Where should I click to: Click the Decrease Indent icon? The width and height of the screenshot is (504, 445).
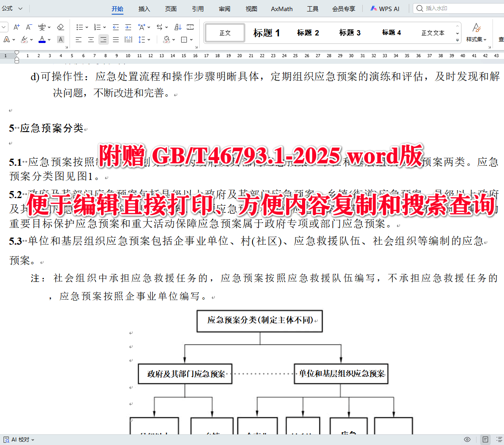[115, 27]
